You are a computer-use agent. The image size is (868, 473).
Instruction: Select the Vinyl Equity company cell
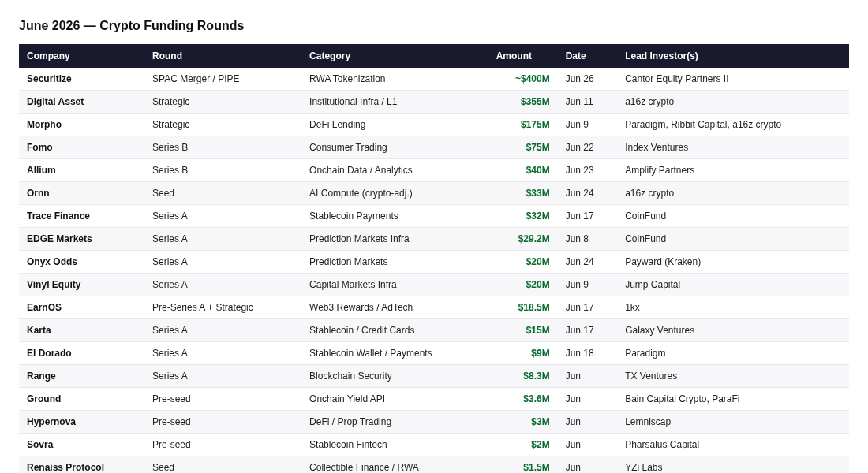coord(54,285)
